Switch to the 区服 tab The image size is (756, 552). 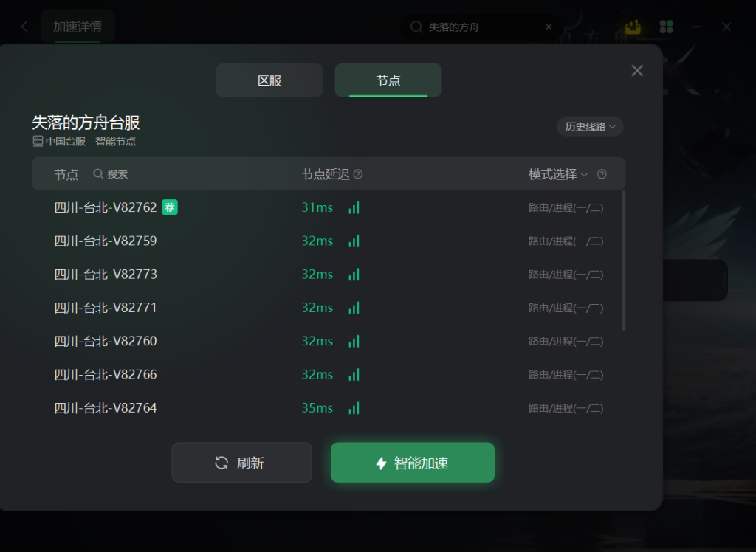tap(269, 80)
